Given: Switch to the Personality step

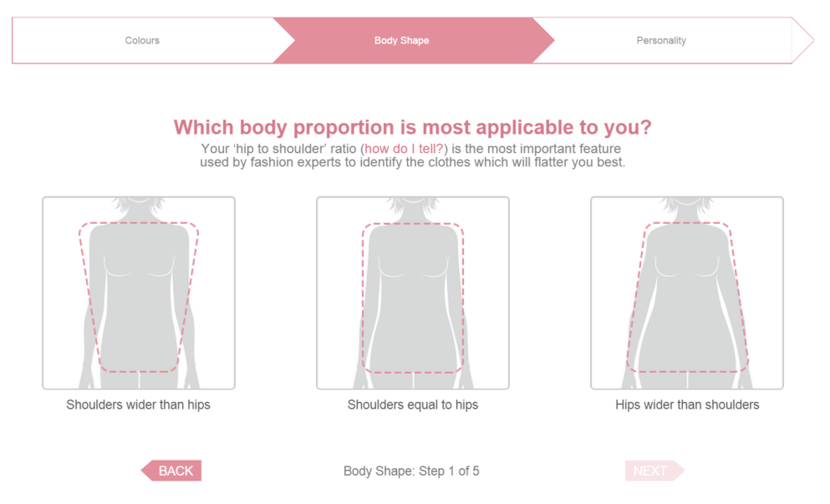Looking at the screenshot, I should [x=661, y=40].
